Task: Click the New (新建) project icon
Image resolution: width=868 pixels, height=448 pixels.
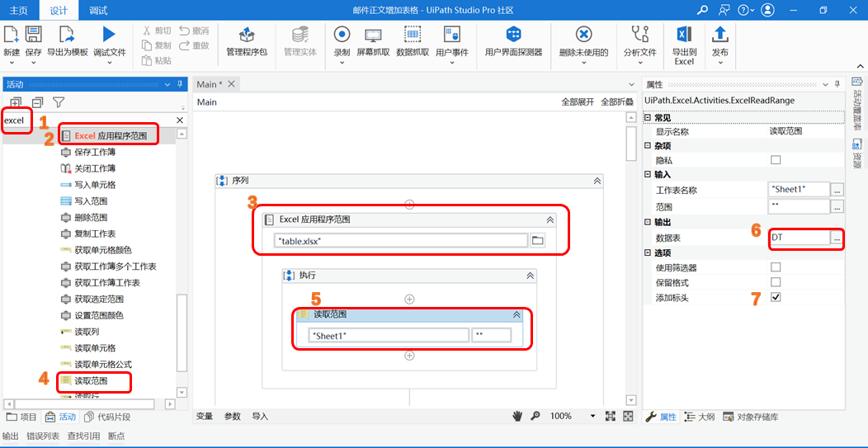Action: (x=11, y=35)
